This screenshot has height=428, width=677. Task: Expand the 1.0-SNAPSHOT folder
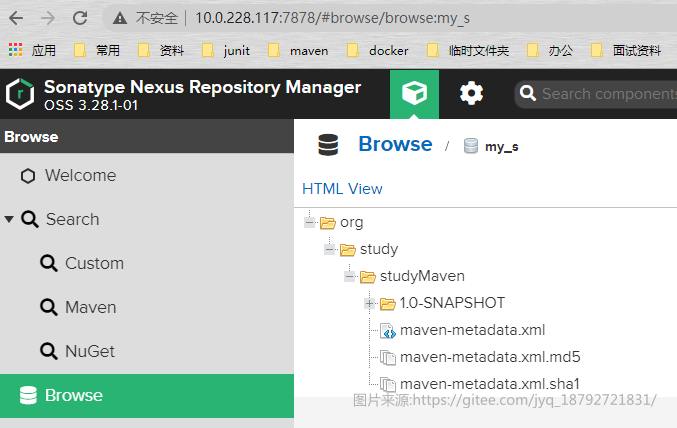tap(369, 304)
